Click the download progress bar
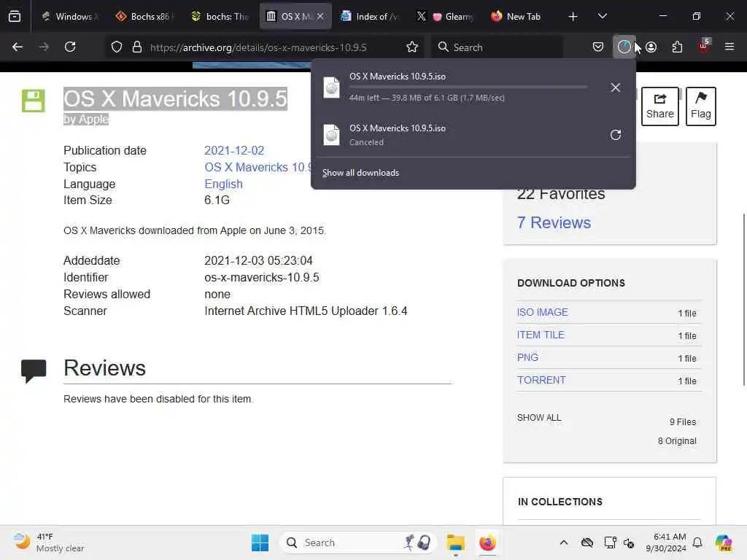 pyautogui.click(x=468, y=87)
